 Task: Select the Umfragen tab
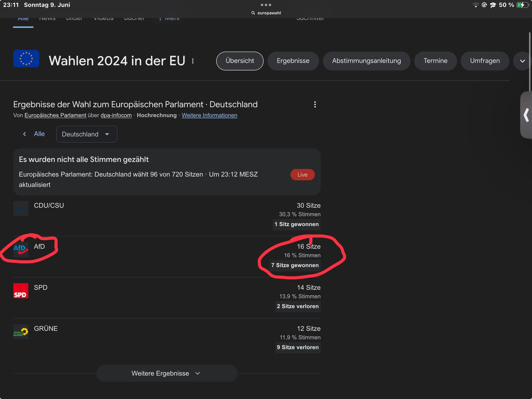tap(485, 61)
